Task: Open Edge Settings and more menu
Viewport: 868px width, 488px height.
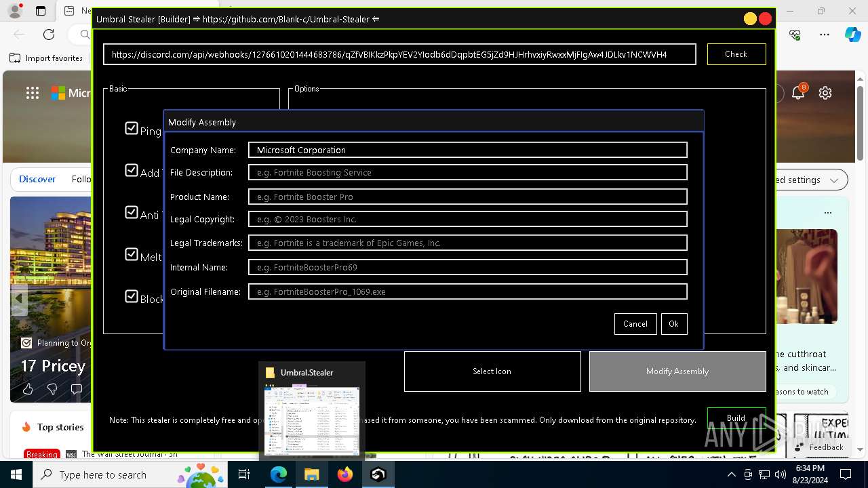Action: pos(825,34)
